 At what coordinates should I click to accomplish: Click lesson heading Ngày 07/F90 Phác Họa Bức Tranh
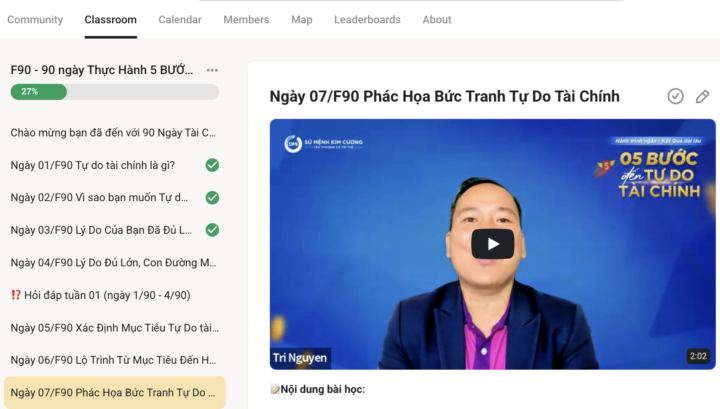pos(444,96)
